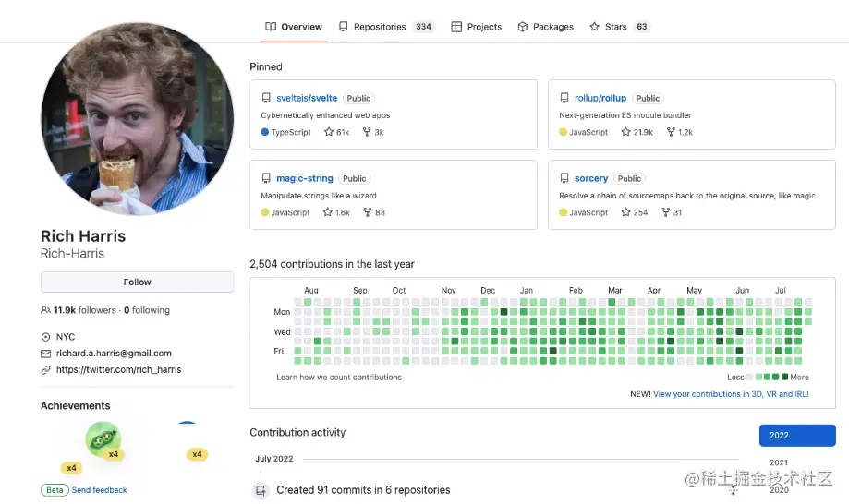The height and width of the screenshot is (504, 849).
Task: Click the people icon beside followers
Action: (45, 310)
